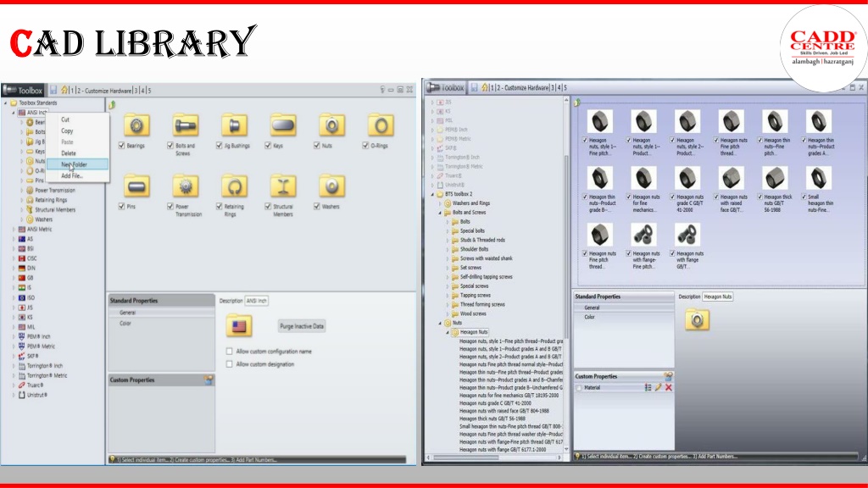Collapse the Hexagon Nuts tree node
Screen dimensions: 868x488
[x=448, y=332]
